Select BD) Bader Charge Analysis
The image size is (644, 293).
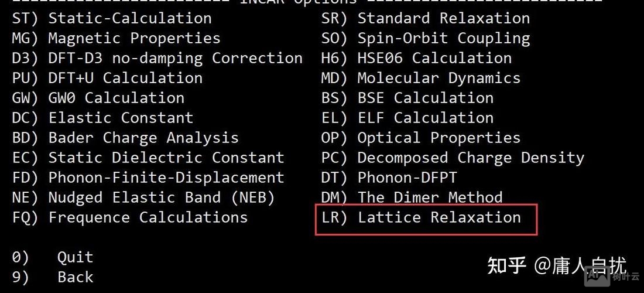125,138
